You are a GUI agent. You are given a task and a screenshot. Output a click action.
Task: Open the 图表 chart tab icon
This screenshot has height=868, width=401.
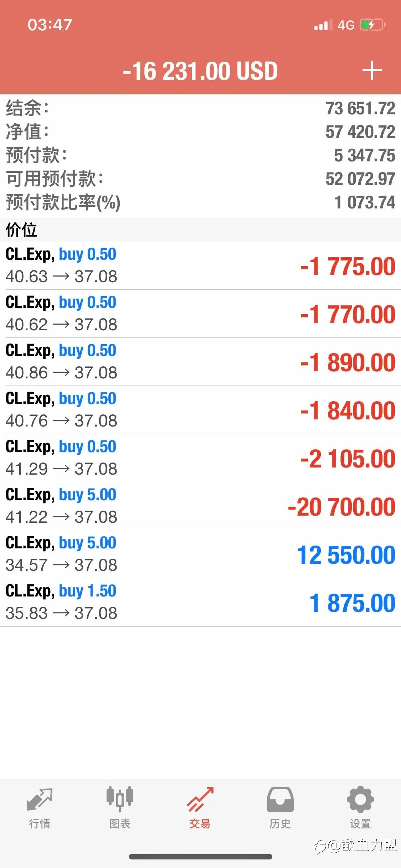(120, 799)
